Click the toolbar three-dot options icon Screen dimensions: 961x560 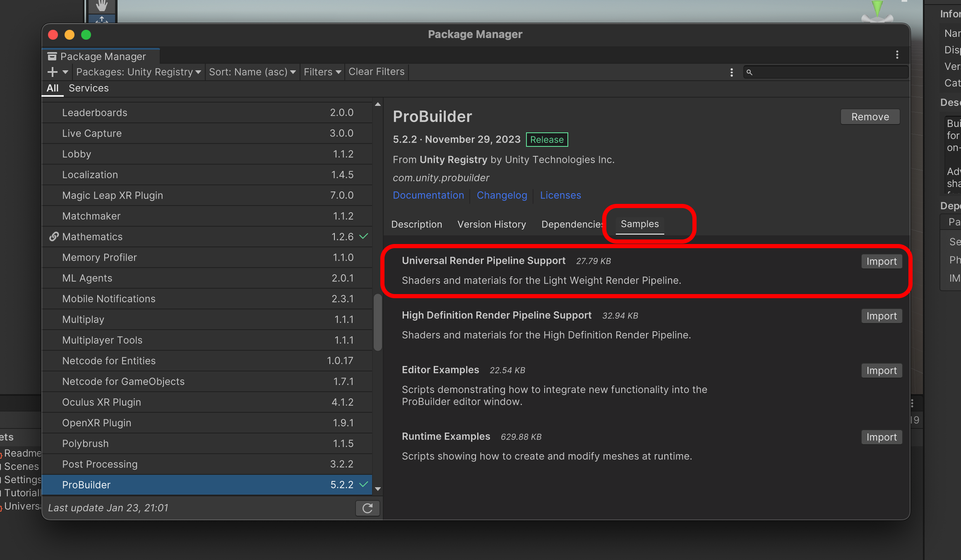731,72
